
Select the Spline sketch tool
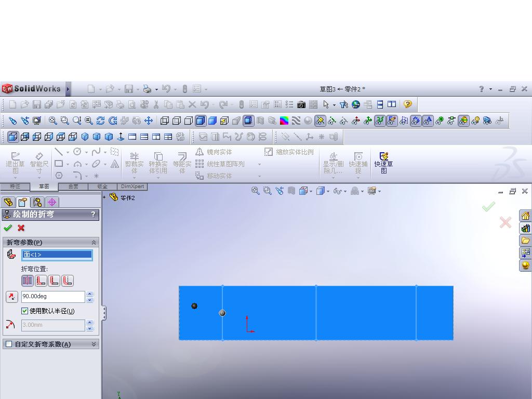coord(96,152)
